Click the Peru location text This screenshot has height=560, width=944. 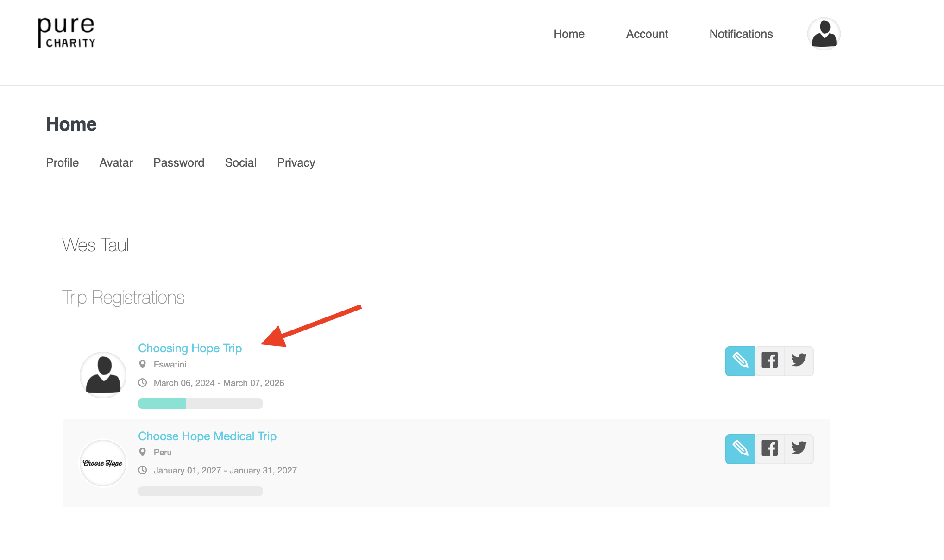pyautogui.click(x=163, y=452)
